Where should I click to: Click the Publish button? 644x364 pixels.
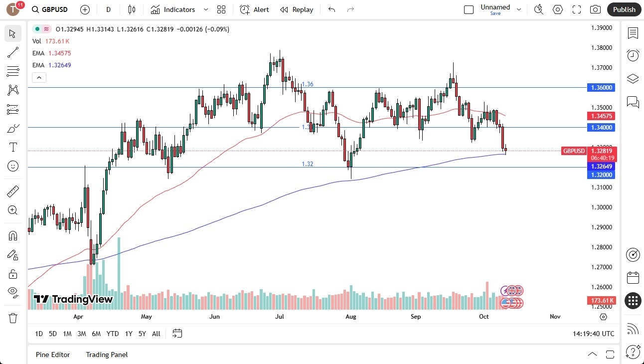(624, 9)
